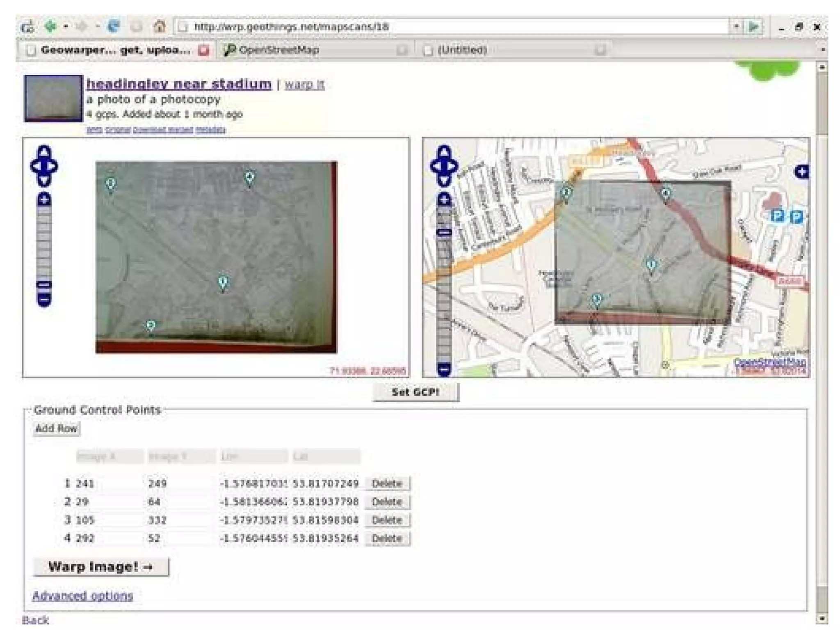Viewport: 840px width, 630px height.
Task: Open the Advanced options link
Action: click(82, 596)
